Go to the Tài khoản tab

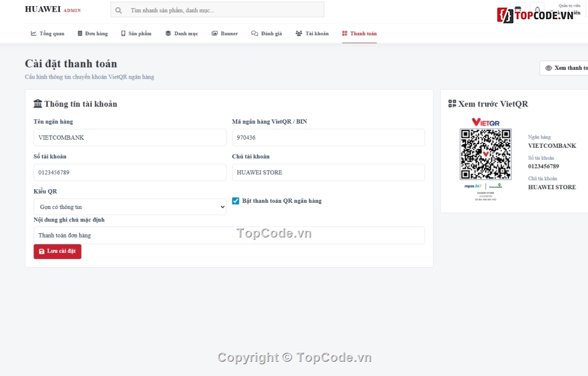point(312,33)
